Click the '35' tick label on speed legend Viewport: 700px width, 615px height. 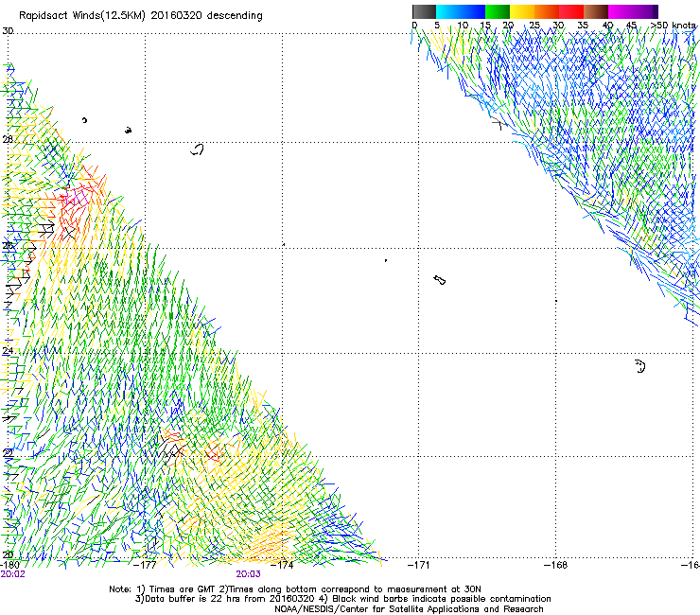[583, 26]
